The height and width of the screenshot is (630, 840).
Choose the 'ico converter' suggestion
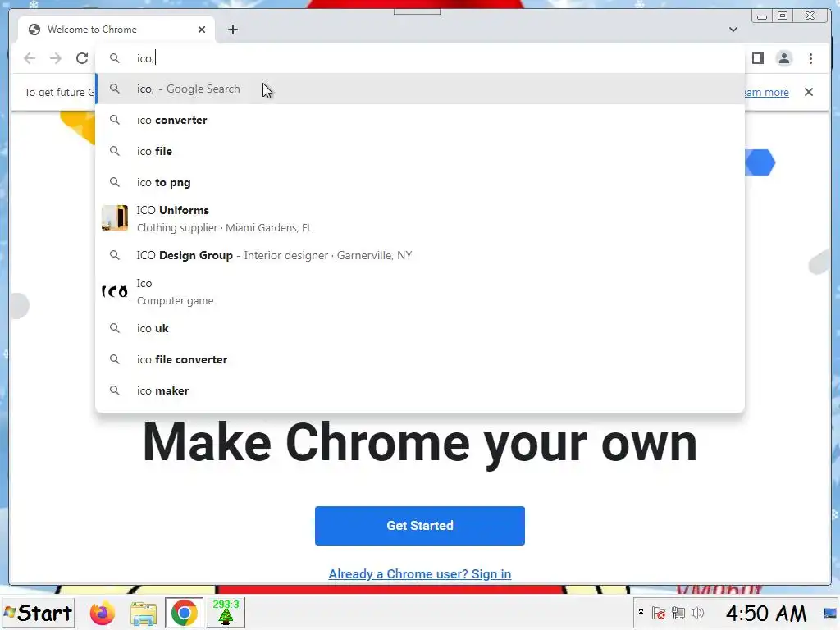(420, 120)
